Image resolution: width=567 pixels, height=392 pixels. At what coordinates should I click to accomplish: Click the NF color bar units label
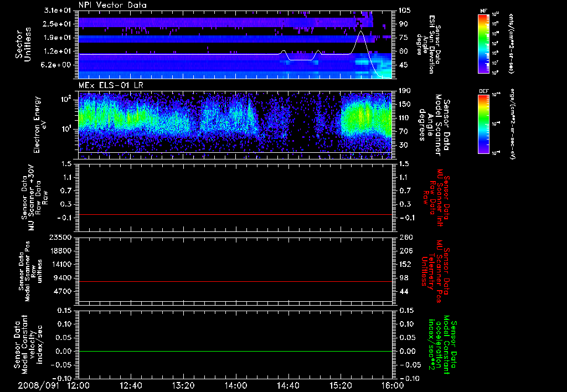[511, 43]
